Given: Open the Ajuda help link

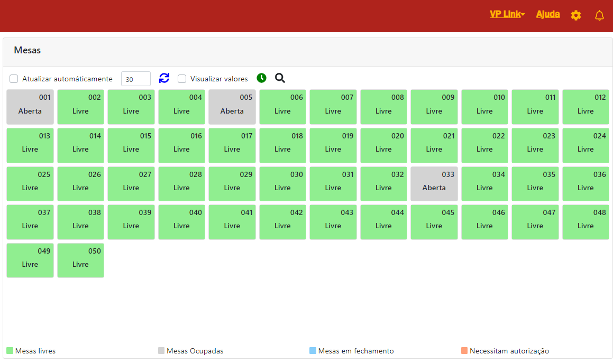Looking at the screenshot, I should click(x=548, y=14).
